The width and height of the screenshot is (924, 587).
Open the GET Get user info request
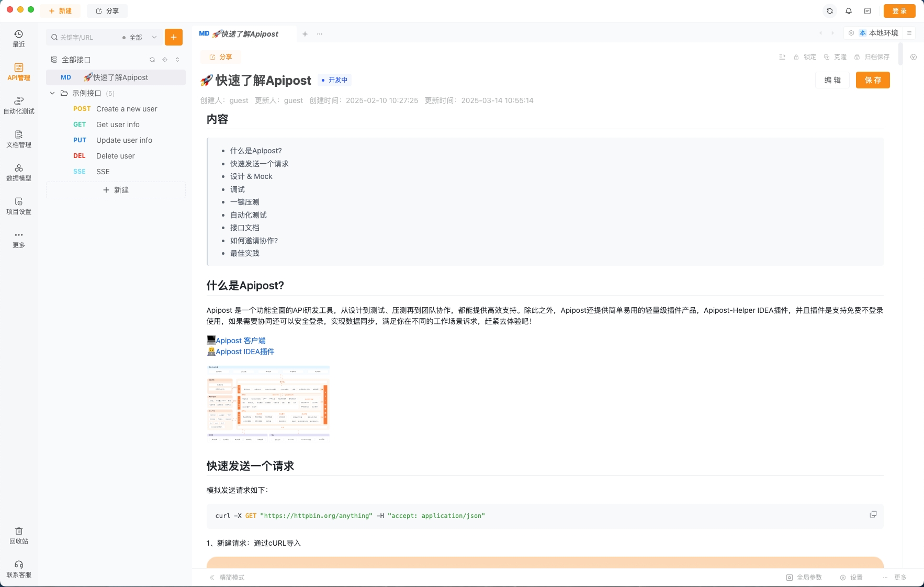point(116,125)
